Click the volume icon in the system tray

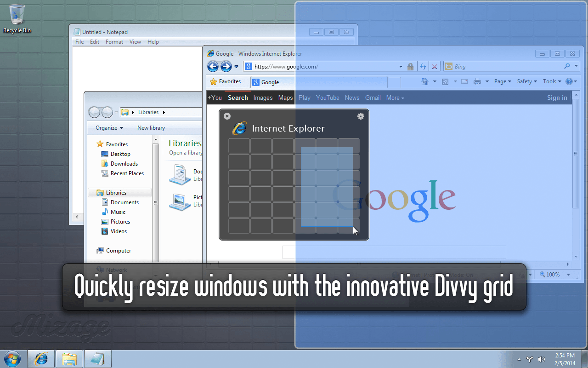point(541,359)
